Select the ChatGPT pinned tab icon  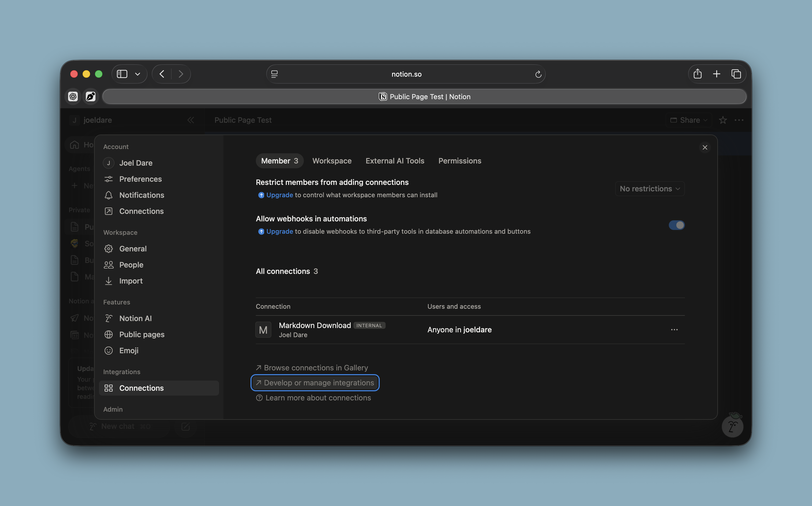(73, 96)
